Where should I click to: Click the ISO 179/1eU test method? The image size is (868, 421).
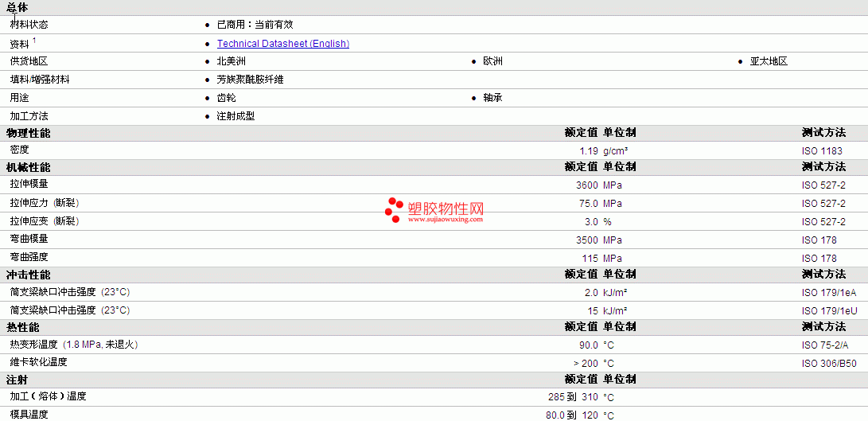pos(829,310)
